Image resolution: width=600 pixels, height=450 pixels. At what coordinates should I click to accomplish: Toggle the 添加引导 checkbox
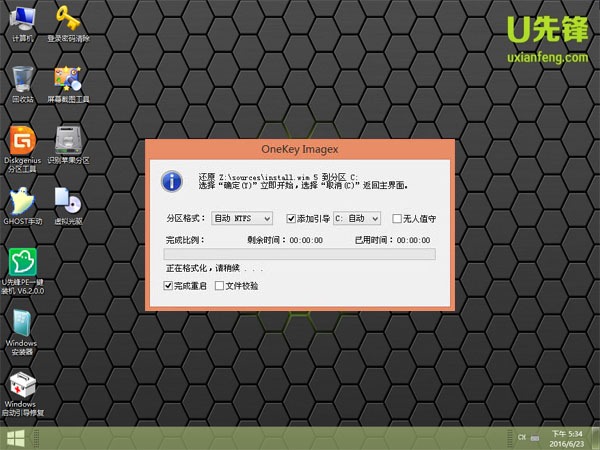pos(291,218)
